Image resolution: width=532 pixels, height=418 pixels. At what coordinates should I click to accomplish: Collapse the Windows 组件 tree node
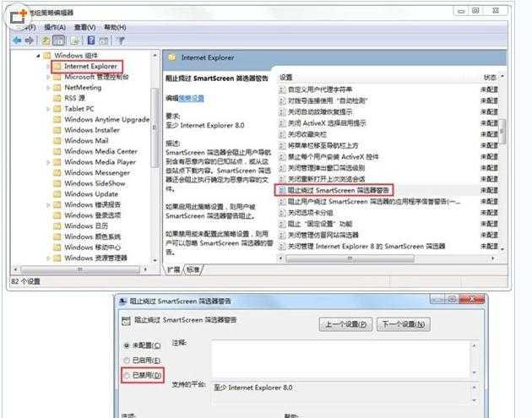38,55
